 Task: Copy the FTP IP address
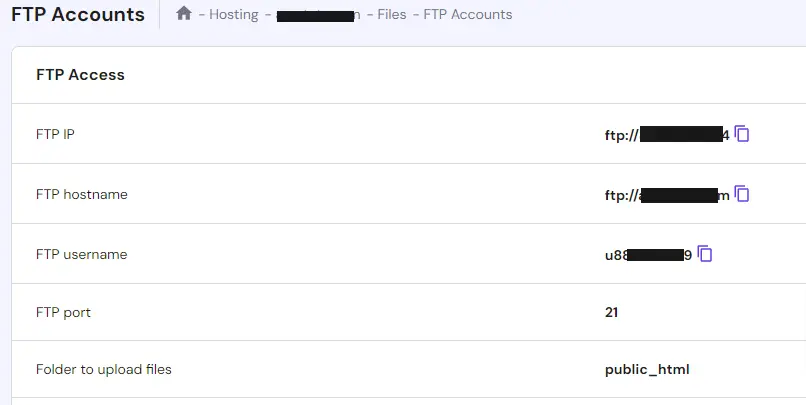(742, 133)
